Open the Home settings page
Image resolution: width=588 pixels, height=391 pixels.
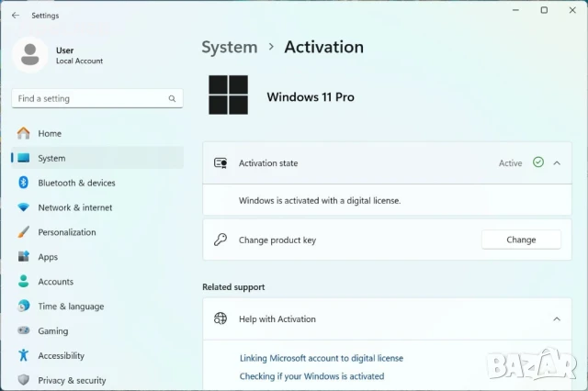[50, 133]
